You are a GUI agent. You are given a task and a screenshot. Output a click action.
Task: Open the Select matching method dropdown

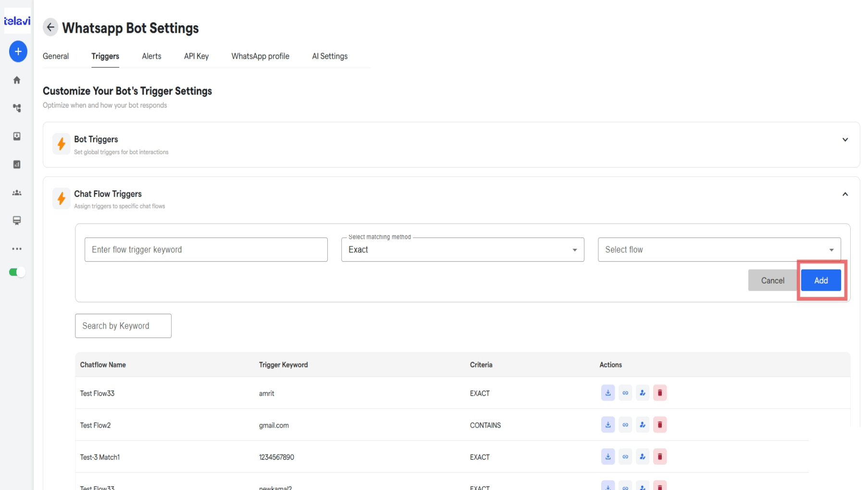coord(462,250)
